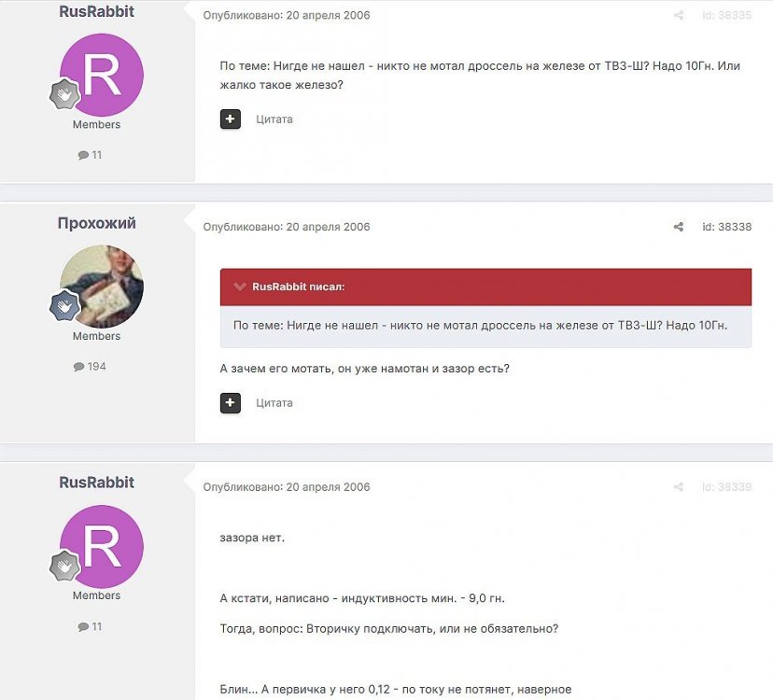Viewport: 773px width, 700px height.
Task: Click faded share icon of post id 38335
Action: [679, 15]
